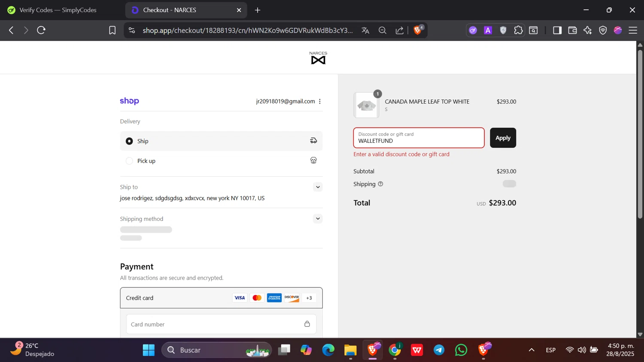
Task: Click the browser forward arrow
Action: (x=26, y=30)
